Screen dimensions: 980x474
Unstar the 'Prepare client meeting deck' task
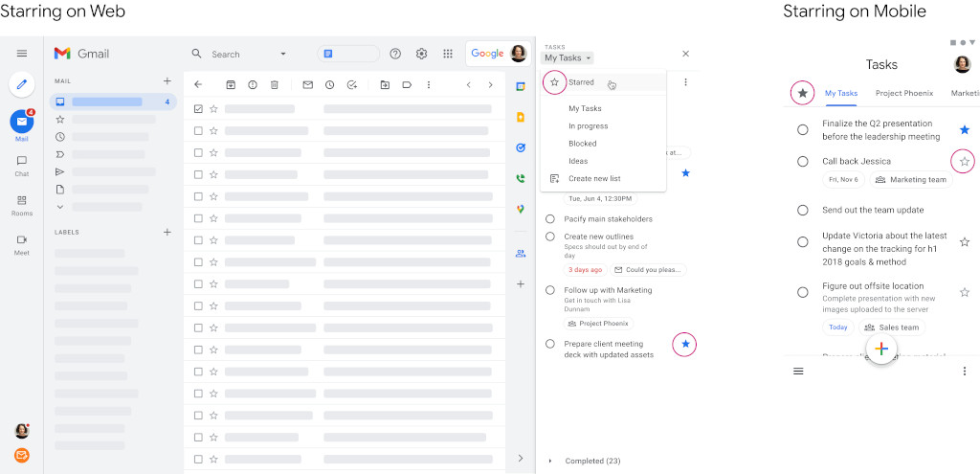(684, 344)
